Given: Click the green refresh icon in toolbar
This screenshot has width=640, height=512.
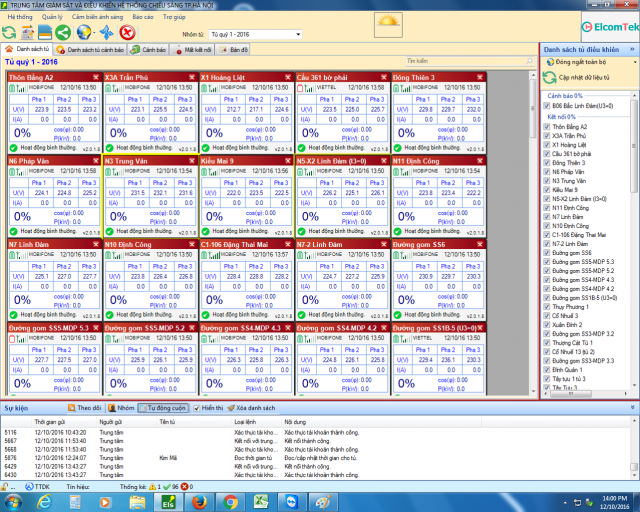Looking at the screenshot, I should (9, 33).
